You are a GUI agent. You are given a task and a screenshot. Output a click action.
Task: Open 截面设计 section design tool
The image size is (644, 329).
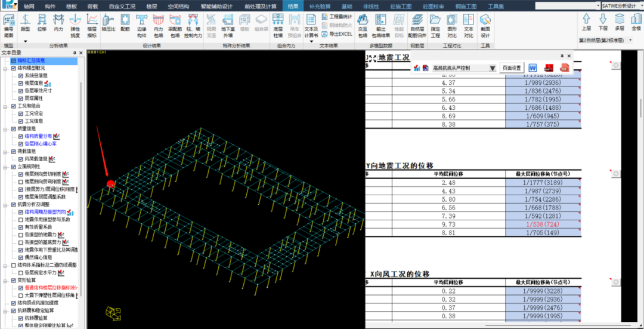coord(485,26)
